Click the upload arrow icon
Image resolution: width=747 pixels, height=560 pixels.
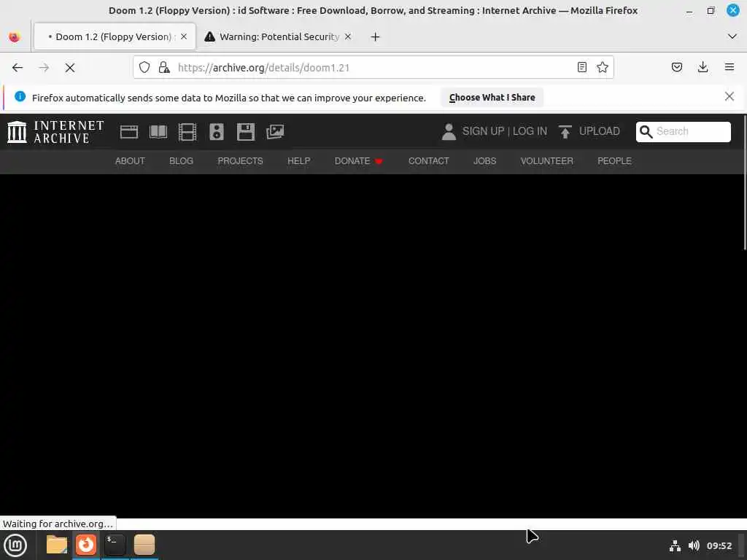pos(565,132)
